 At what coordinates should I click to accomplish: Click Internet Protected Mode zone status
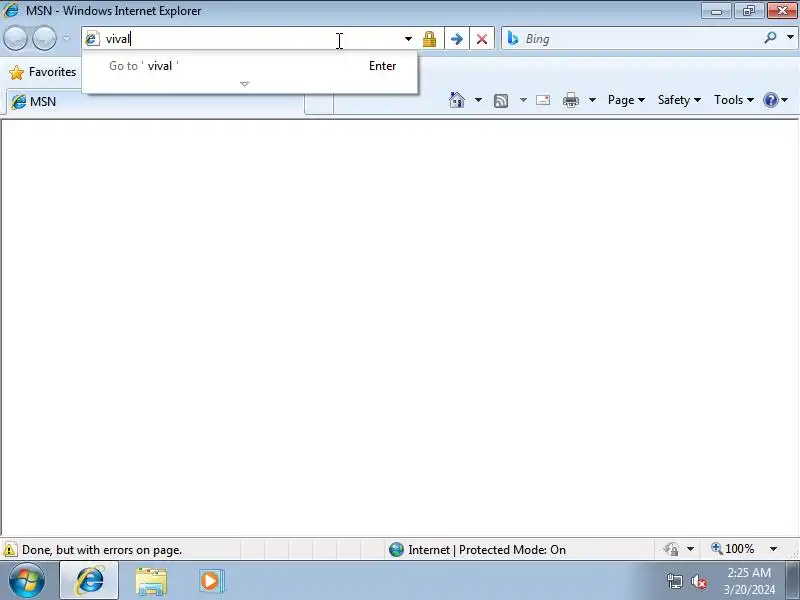pos(487,549)
